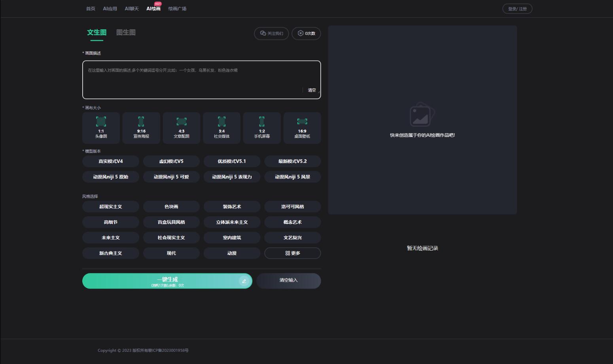The width and height of the screenshot is (613, 364).
Task: Select the 16:9 desktop wallpaper canvas icon
Action: [302, 121]
